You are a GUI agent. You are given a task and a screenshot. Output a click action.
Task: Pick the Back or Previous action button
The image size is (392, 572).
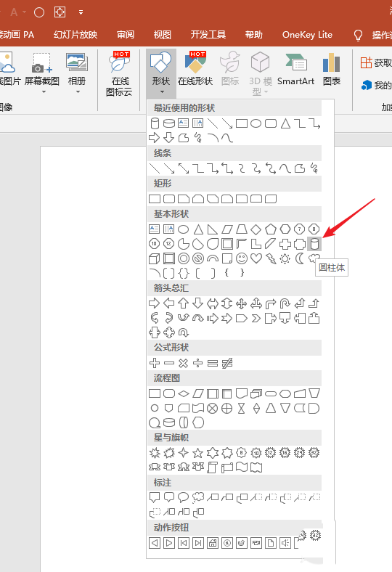point(154,543)
